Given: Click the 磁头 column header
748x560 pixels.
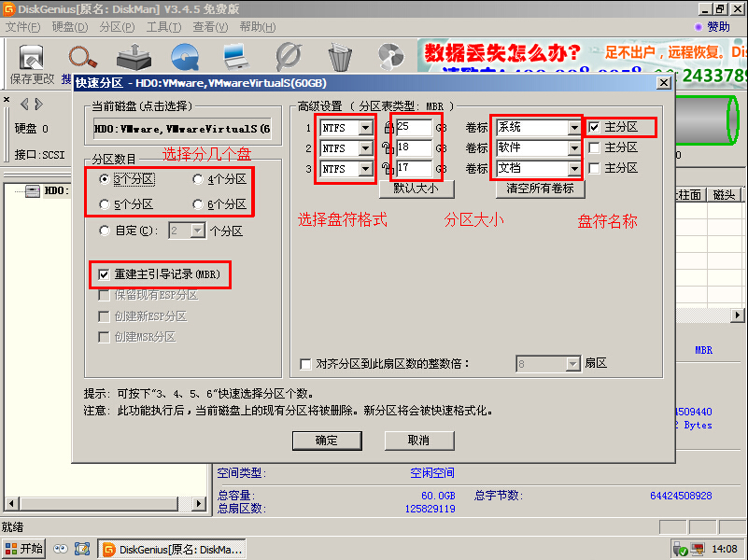Looking at the screenshot, I should click(724, 194).
